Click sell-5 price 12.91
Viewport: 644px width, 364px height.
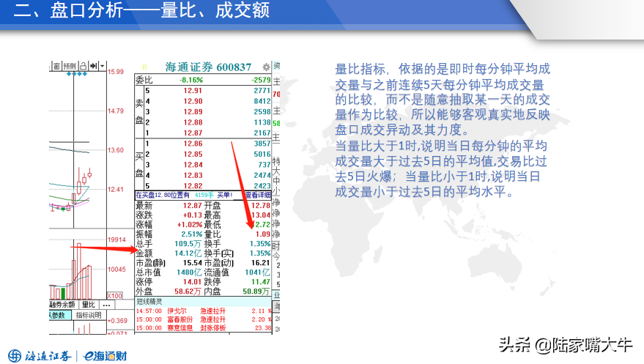coord(193,91)
